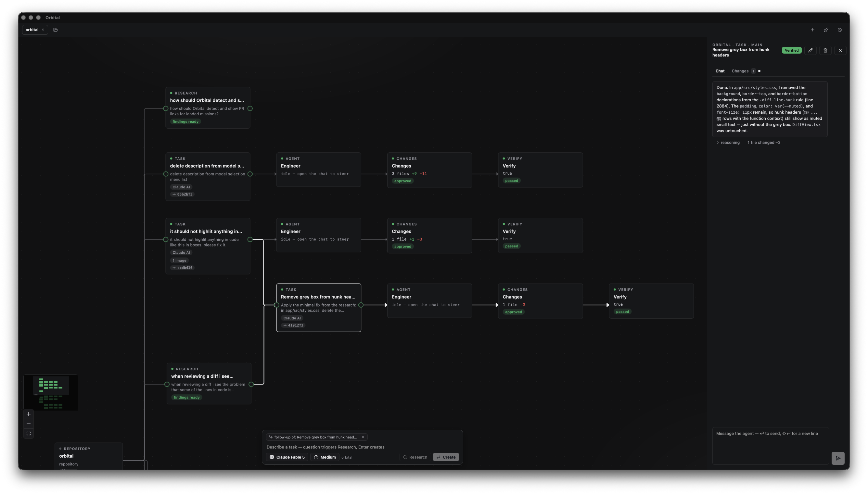Click the orbital label in the composer

point(347,457)
